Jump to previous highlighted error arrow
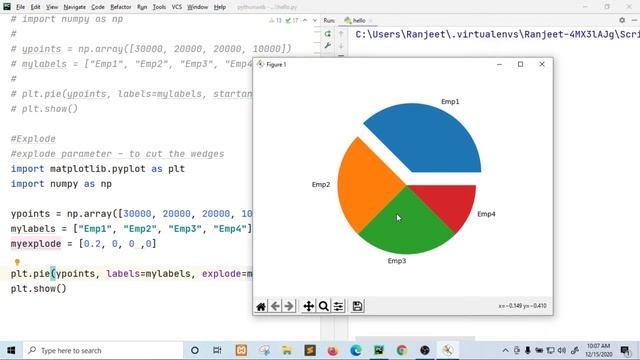640x360 pixels. pos(305,20)
